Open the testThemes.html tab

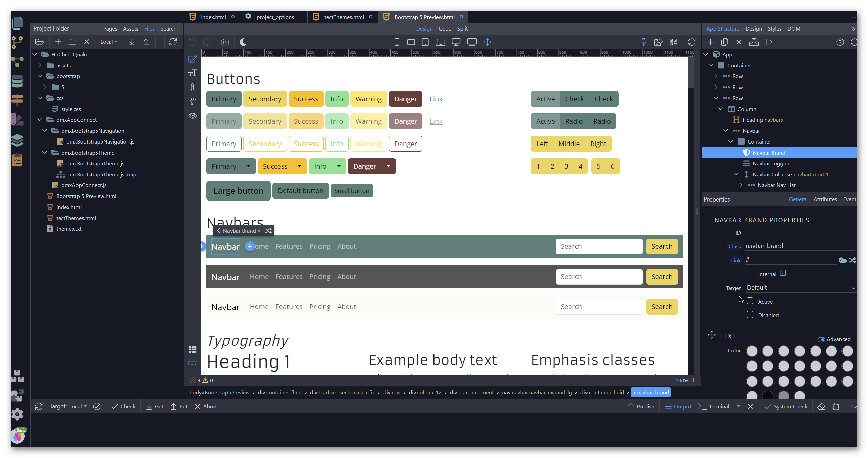tap(344, 17)
